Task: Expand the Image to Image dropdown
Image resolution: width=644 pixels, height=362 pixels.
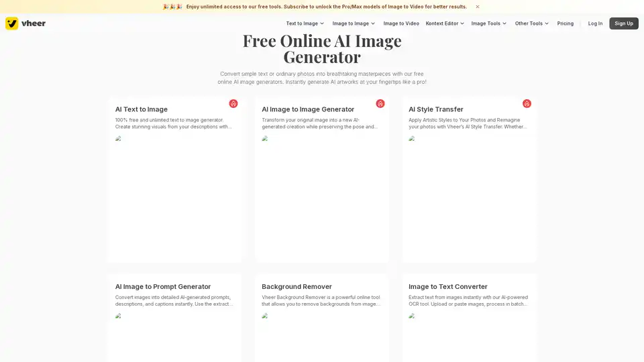Action: point(354,23)
